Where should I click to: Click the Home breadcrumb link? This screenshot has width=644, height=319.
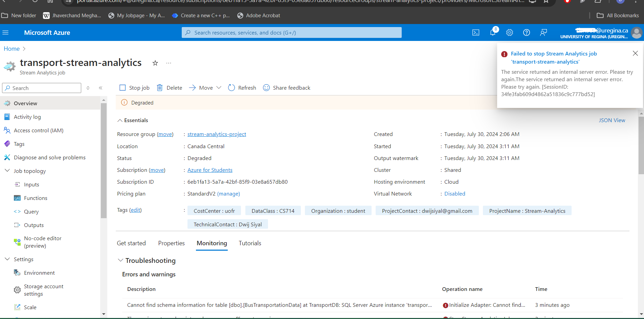(12, 49)
